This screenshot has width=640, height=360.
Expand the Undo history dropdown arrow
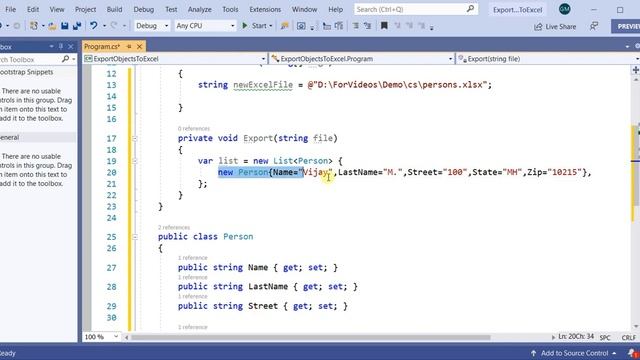pyautogui.click(x=104, y=26)
